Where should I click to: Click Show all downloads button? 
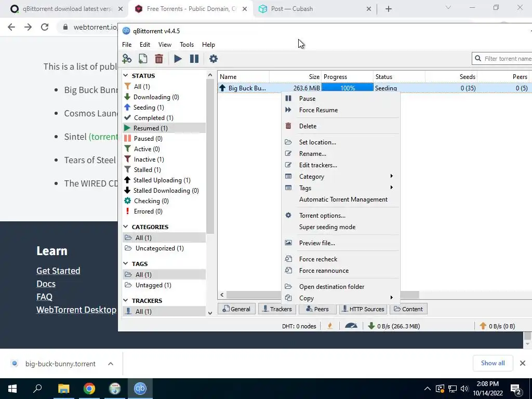tap(493, 363)
